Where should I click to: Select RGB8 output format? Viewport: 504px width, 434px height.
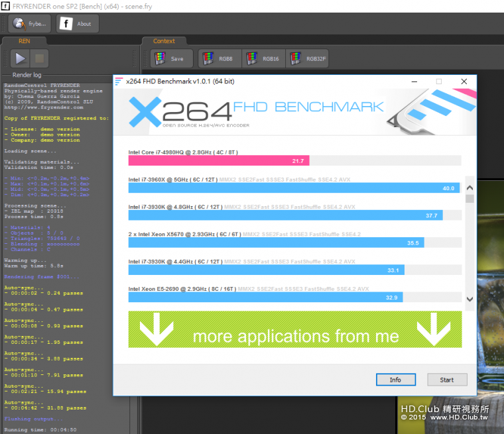(220, 58)
